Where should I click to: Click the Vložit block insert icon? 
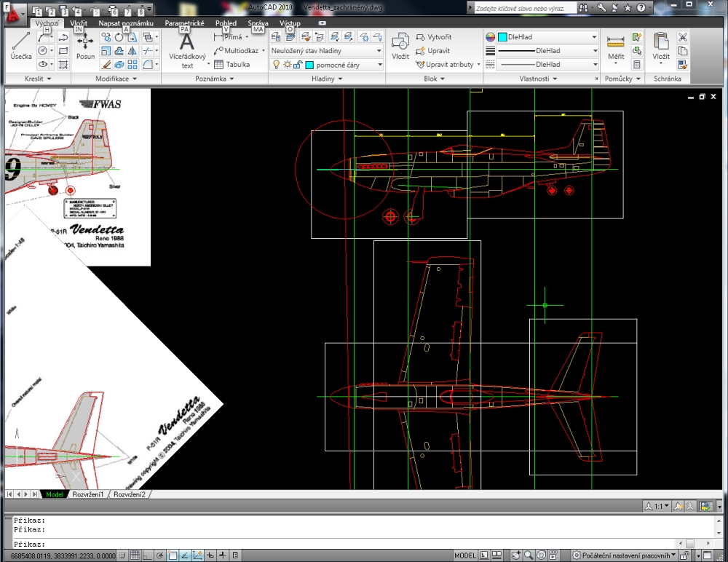pos(400,46)
